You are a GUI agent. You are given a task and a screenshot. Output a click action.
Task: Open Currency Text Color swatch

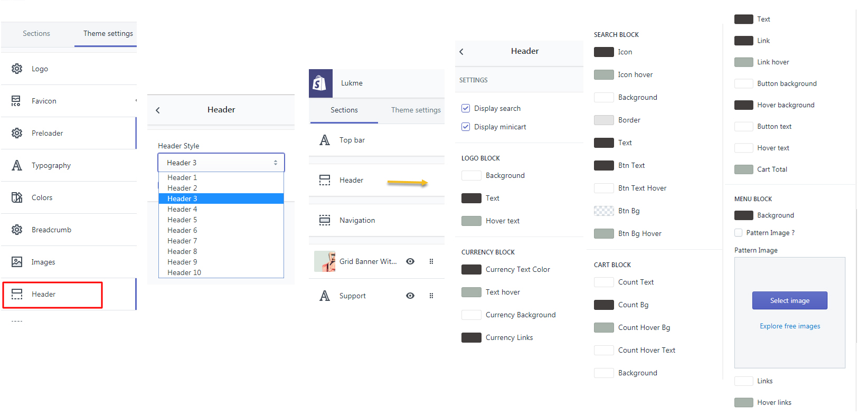471,269
